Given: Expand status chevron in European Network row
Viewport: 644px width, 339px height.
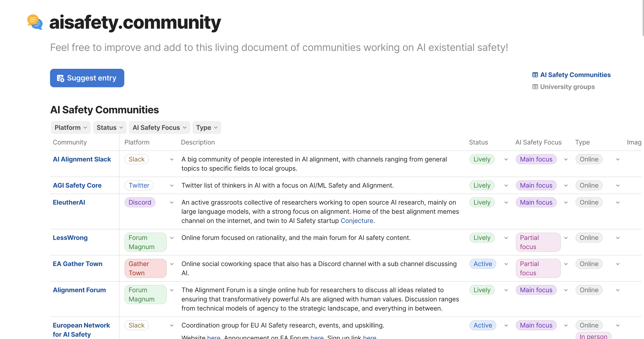Looking at the screenshot, I should [506, 325].
